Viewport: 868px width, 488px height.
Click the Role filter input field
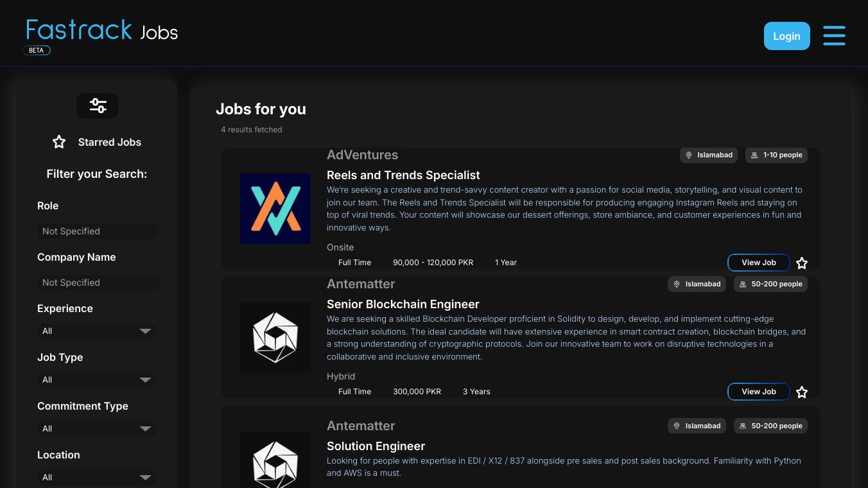tap(97, 231)
